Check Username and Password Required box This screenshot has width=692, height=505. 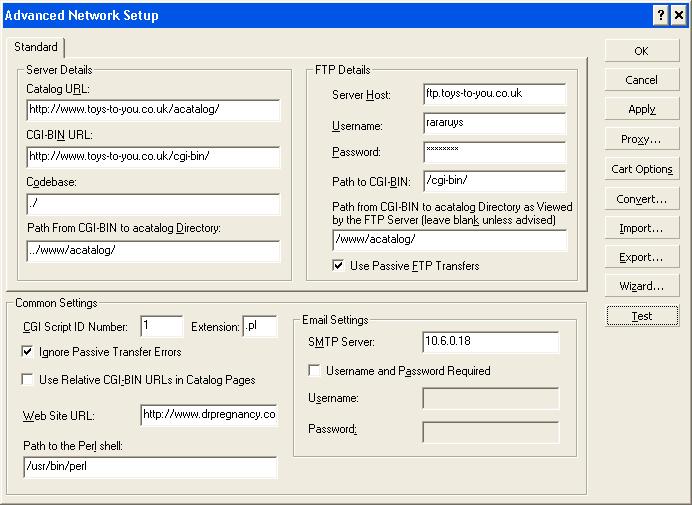tap(315, 371)
